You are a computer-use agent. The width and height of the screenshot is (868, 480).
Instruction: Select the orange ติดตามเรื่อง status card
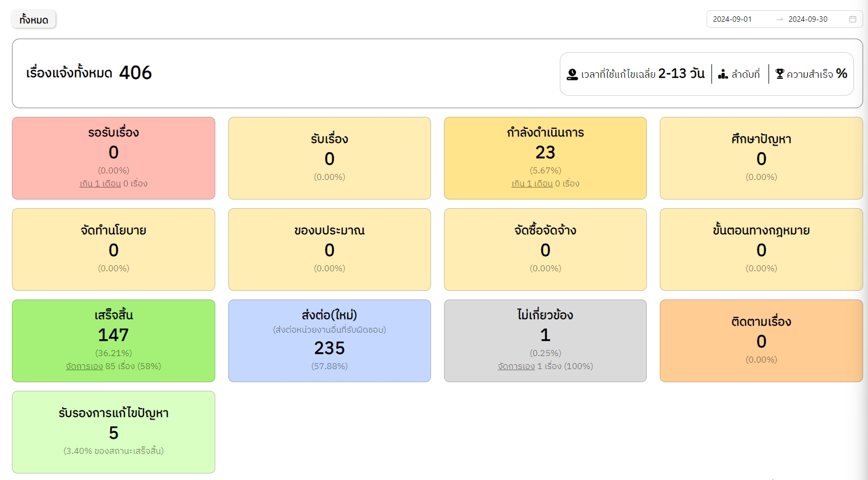[761, 341]
